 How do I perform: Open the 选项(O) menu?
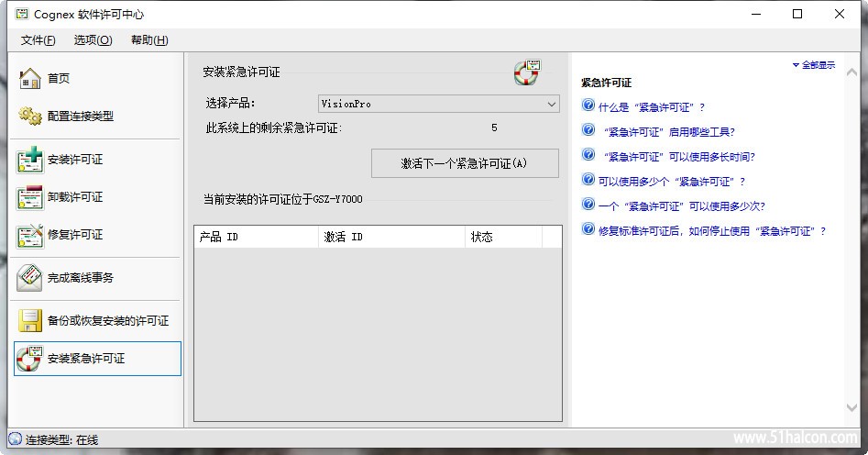[93, 39]
